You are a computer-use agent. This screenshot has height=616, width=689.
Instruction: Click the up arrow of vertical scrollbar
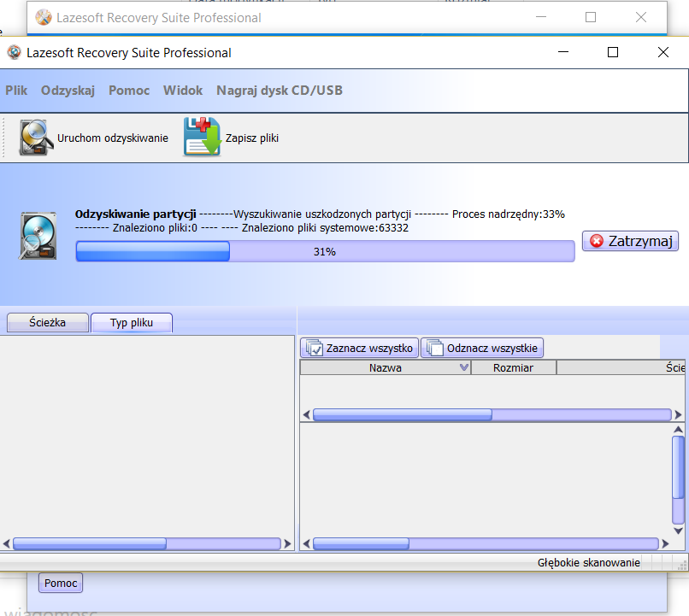678,430
